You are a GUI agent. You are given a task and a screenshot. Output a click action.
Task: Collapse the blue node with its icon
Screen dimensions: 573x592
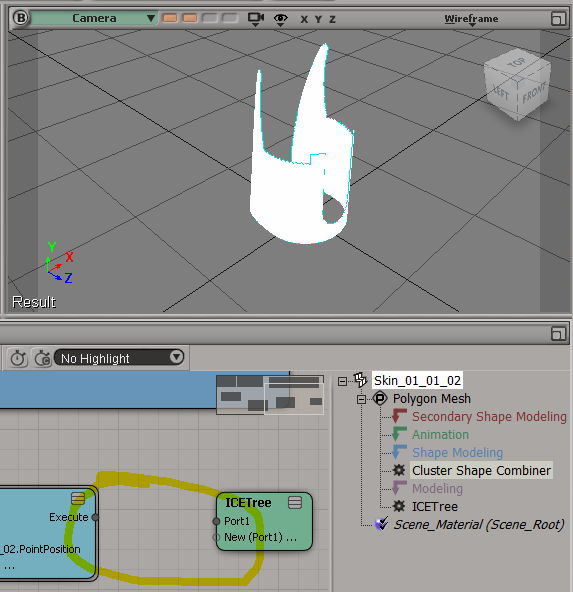pyautogui.click(x=78, y=498)
